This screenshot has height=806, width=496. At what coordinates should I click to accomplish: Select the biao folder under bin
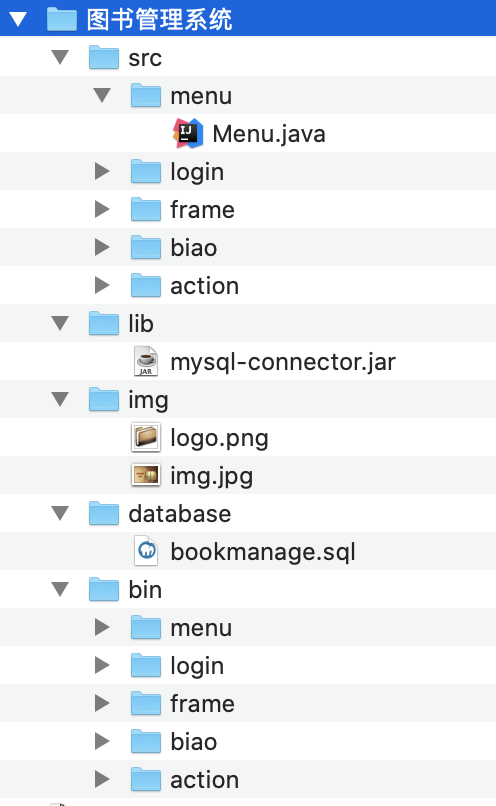click(193, 742)
